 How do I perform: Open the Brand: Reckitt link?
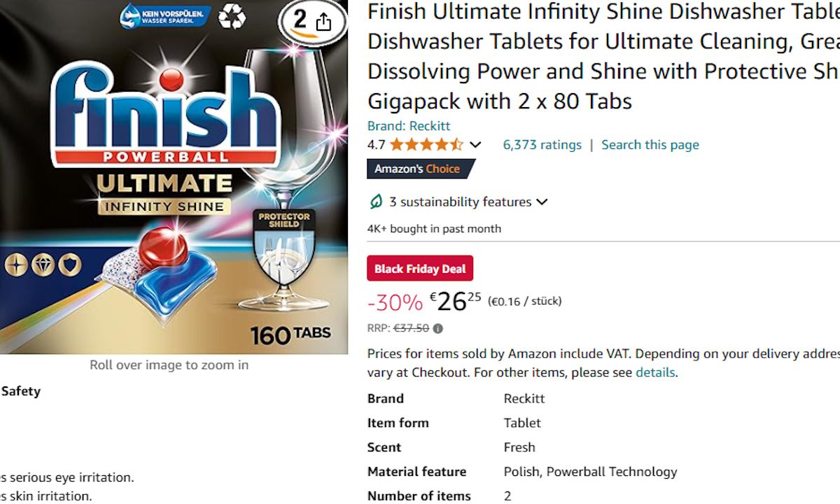click(x=409, y=126)
